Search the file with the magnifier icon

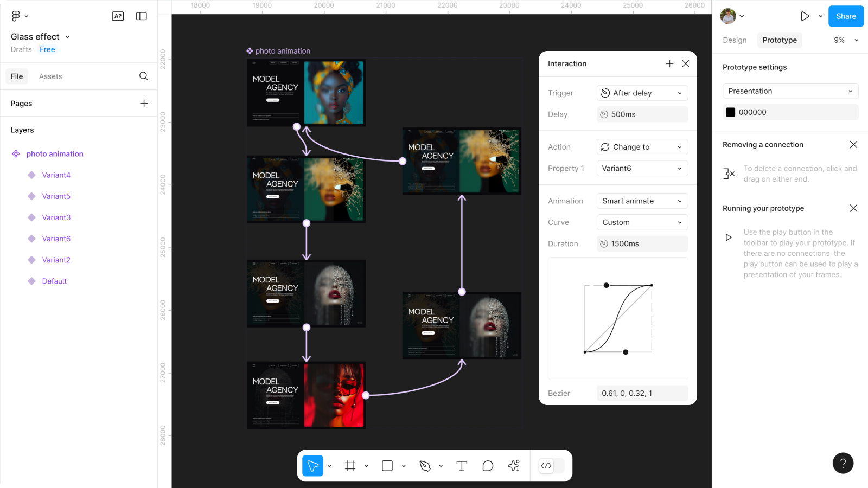pos(144,76)
